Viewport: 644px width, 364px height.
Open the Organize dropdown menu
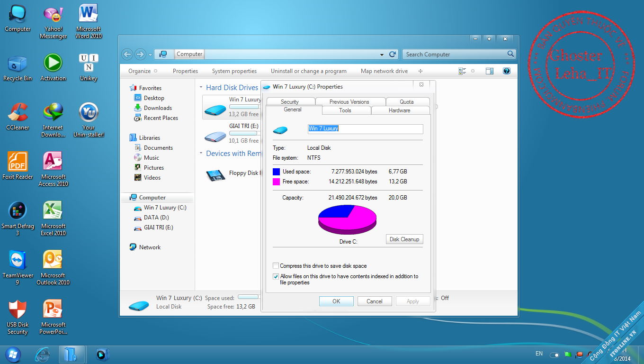click(x=142, y=71)
